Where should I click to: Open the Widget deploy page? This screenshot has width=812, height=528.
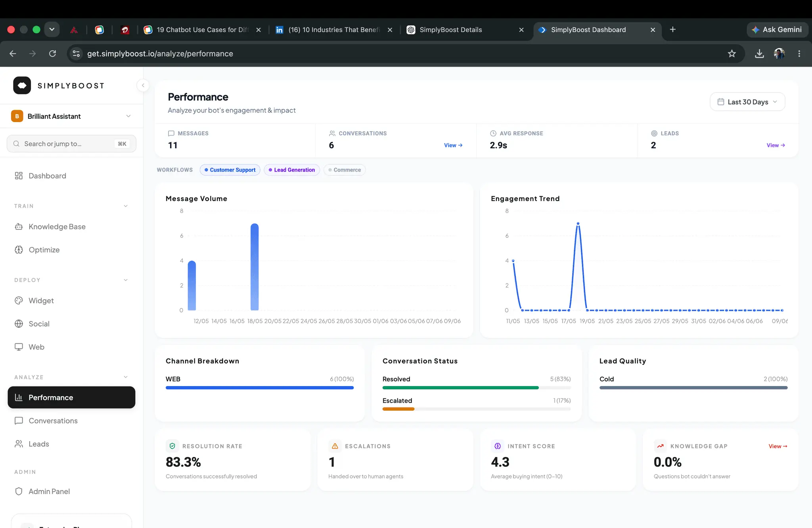71,300
